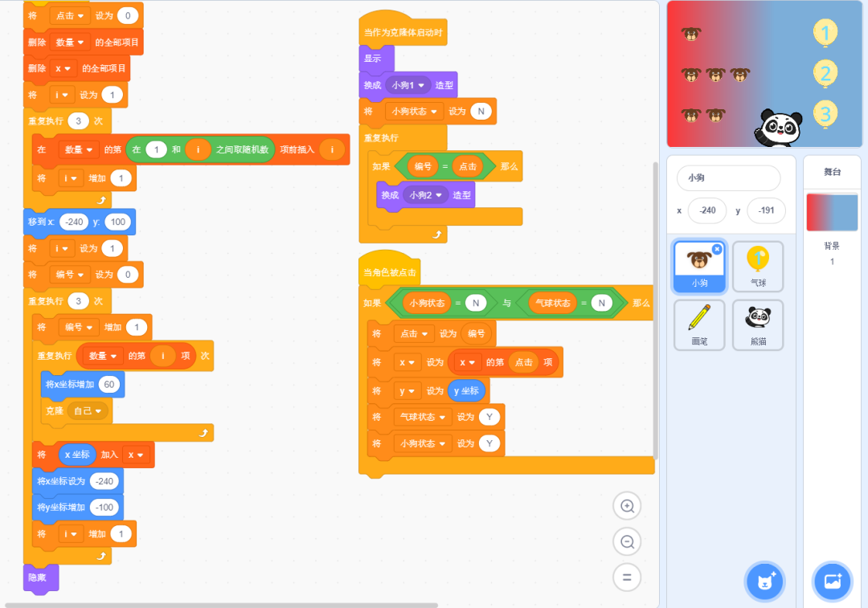Select the 熊猫 panda sprite icon

point(757,324)
